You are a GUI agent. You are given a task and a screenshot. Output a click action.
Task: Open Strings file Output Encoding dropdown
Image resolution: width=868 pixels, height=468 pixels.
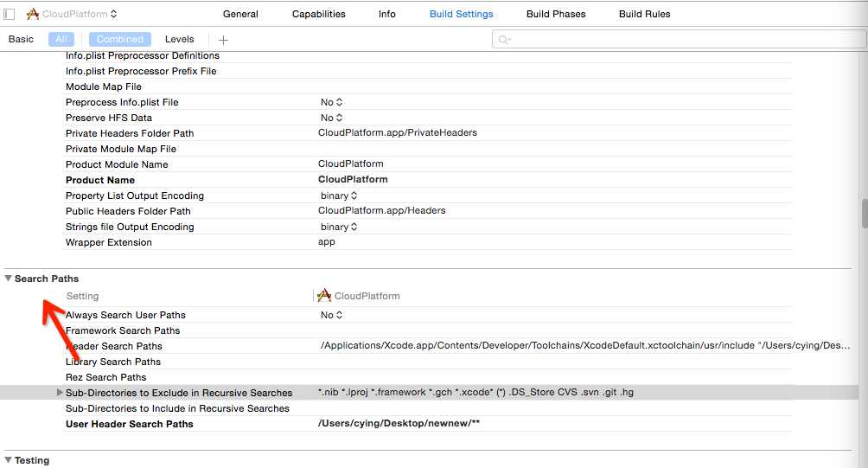pyautogui.click(x=339, y=227)
